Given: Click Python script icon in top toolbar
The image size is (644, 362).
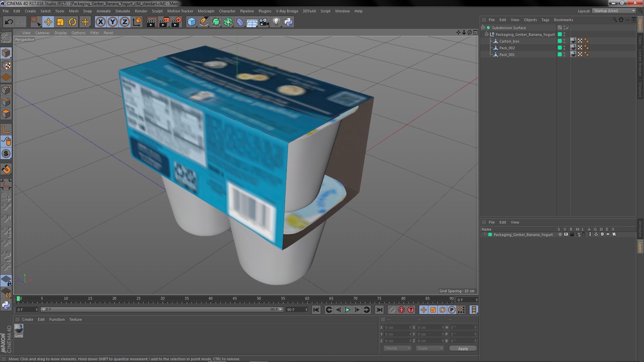Looking at the screenshot, I should [288, 22].
